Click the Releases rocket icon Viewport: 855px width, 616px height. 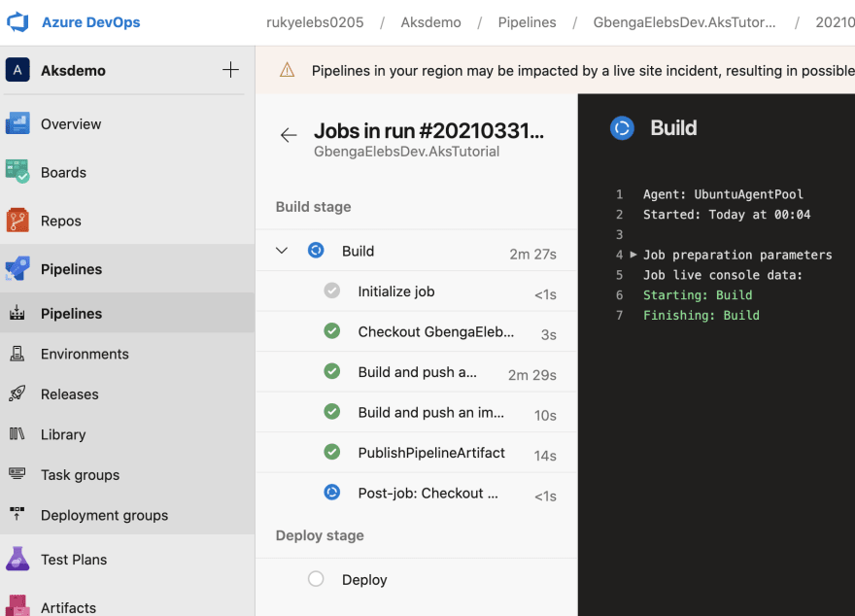17,394
